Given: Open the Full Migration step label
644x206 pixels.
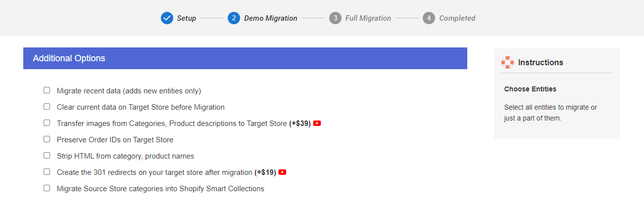Looking at the screenshot, I should point(368,18).
